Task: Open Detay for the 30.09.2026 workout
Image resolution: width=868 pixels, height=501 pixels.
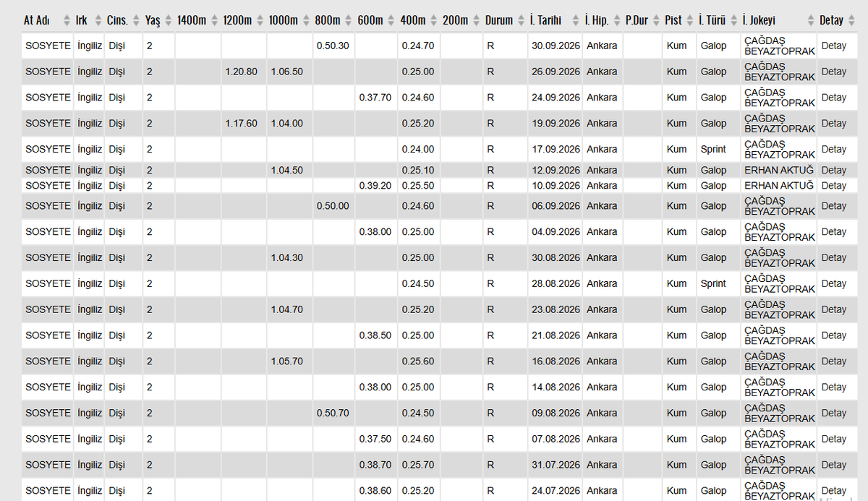Action: (833, 46)
